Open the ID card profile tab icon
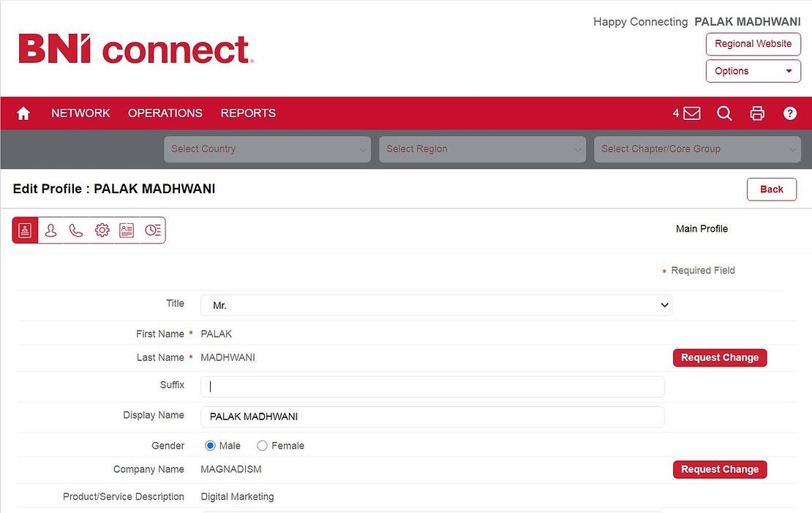 tap(127, 231)
